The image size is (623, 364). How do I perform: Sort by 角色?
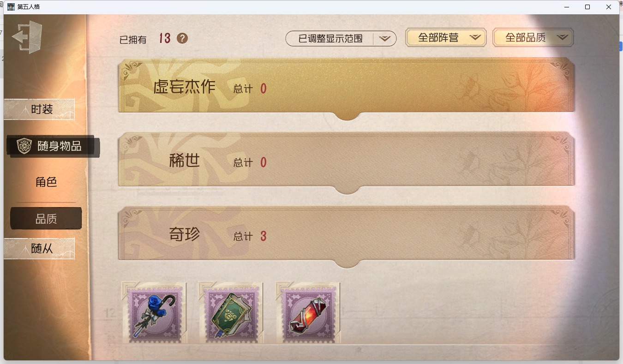pos(46,182)
